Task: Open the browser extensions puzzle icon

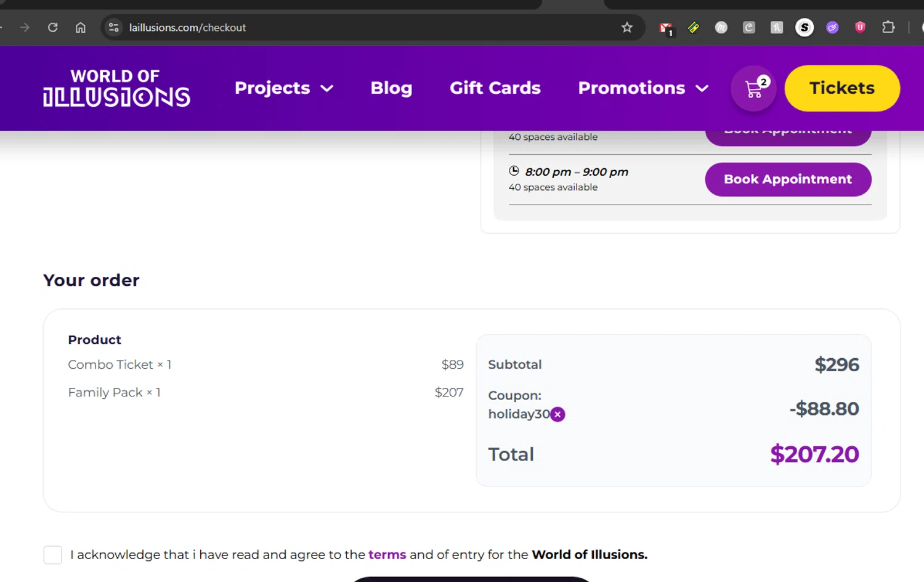Action: (x=888, y=27)
